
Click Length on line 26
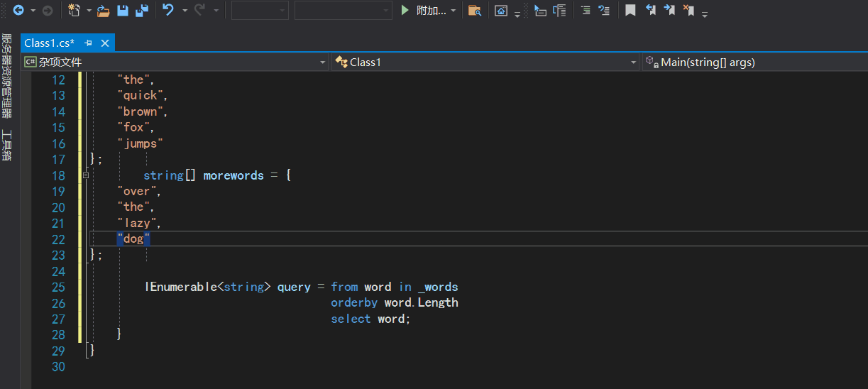tap(438, 302)
